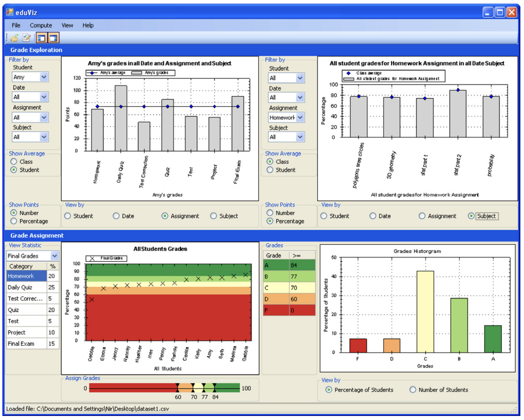The width and height of the screenshot is (524, 420).
Task: Click the toolbar drag grip handle
Action: pyautogui.click(x=6, y=38)
